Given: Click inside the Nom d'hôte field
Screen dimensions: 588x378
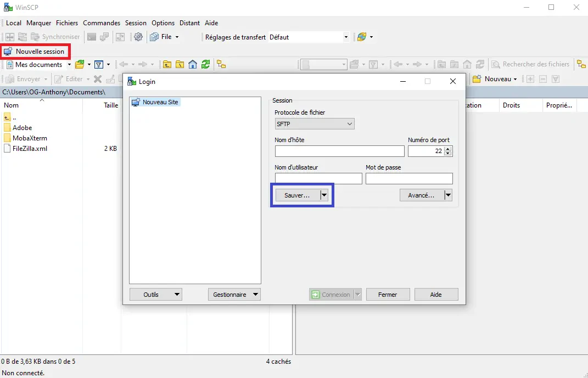Looking at the screenshot, I should [339, 151].
